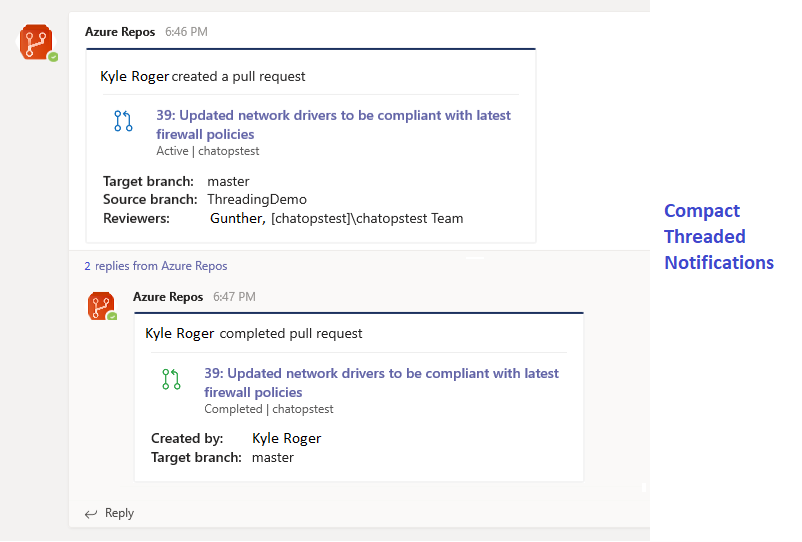Collapse the '2 replies from Azure Repos' thread
Screen dimensions: 802x542
155,266
